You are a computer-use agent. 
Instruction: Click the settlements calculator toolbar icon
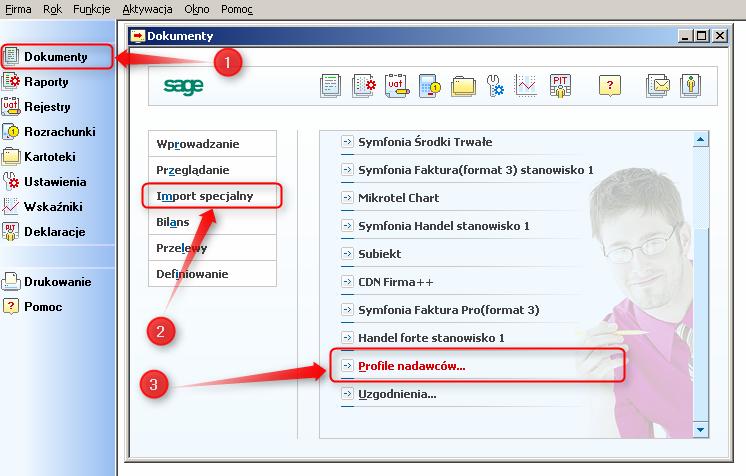[x=430, y=86]
